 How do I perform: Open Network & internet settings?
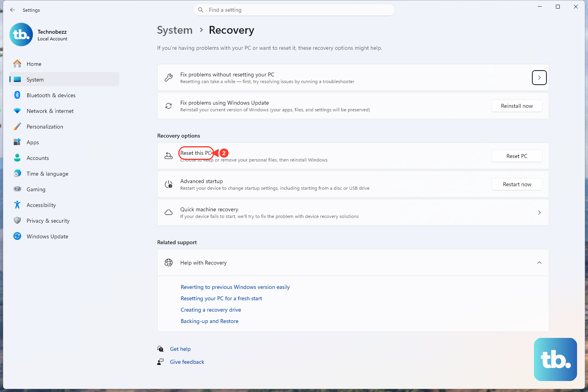coord(64,111)
